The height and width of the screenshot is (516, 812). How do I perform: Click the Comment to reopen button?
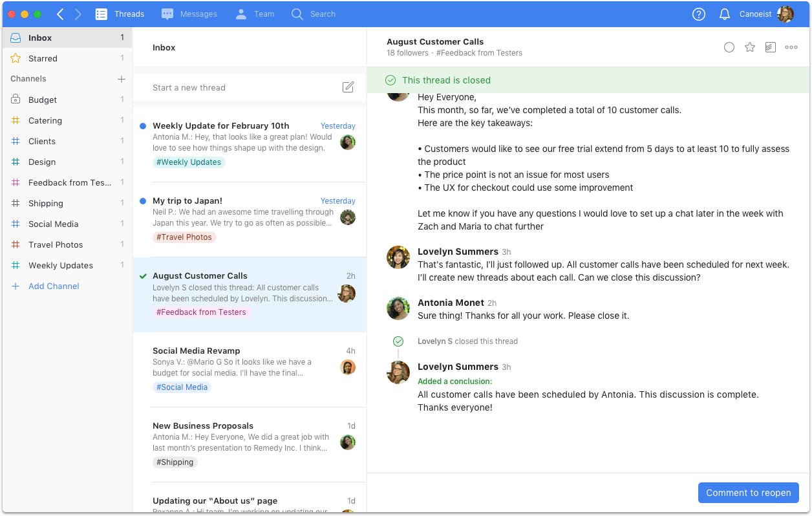pyautogui.click(x=749, y=493)
